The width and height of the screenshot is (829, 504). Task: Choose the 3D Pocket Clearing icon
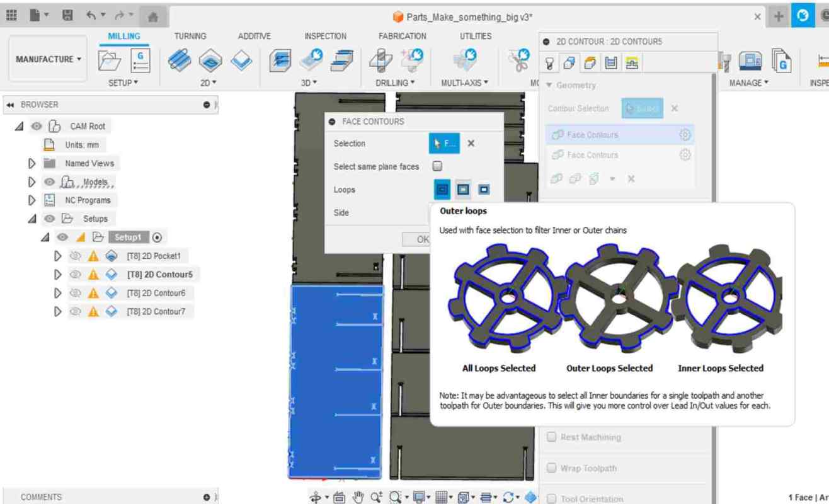point(311,61)
